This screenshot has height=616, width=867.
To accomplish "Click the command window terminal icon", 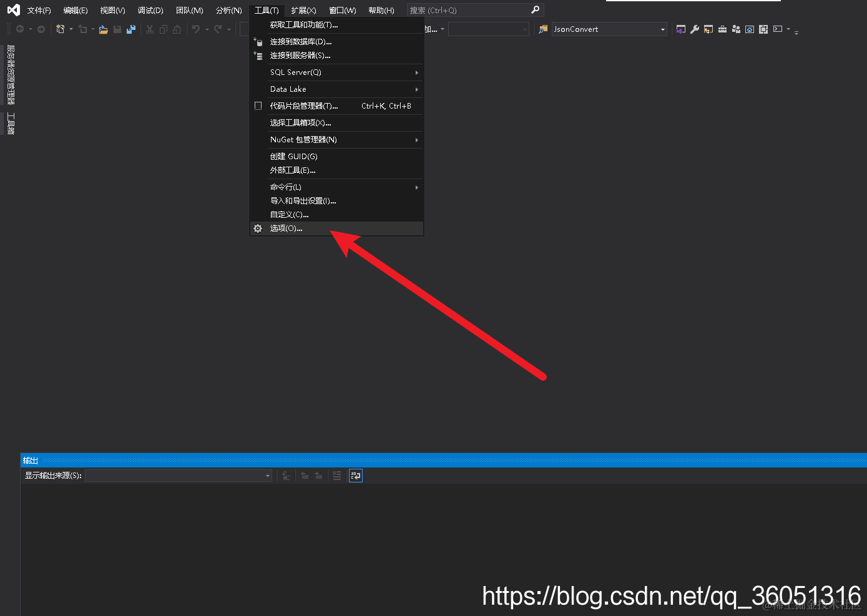I will point(778,29).
